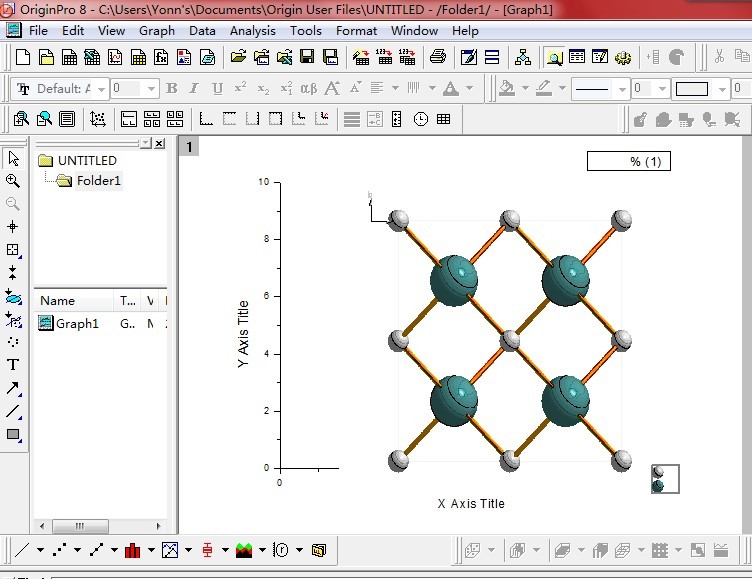Click the layer 1 button on graph

(x=189, y=148)
